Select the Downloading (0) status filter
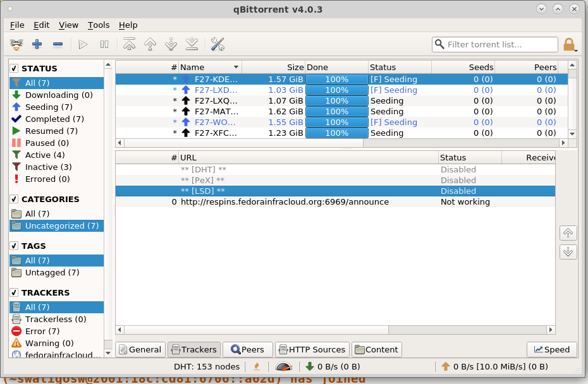588x384 pixels. click(x=57, y=95)
